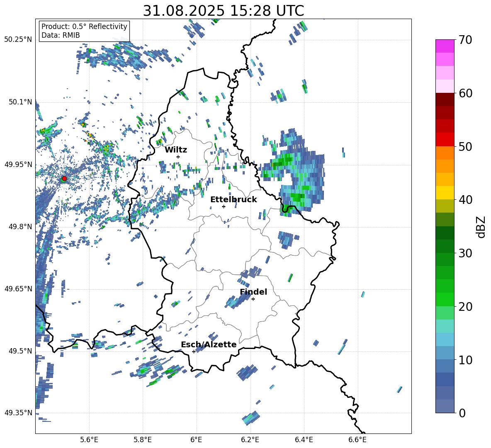
Task: Click the 50.25°N latitude label
Action: click(x=18, y=40)
